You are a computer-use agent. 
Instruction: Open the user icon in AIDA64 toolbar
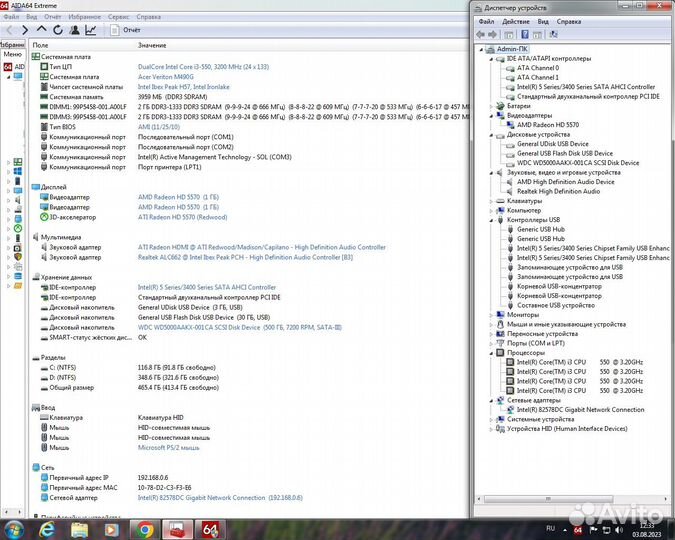pos(74,30)
